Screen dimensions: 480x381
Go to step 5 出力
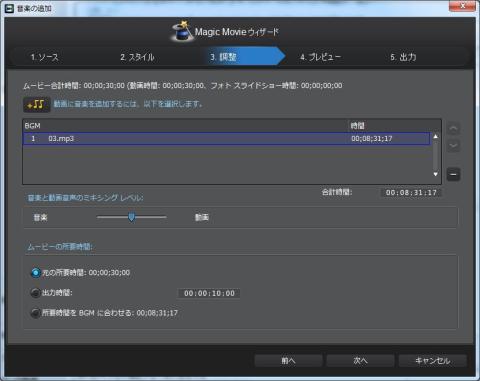tap(403, 57)
